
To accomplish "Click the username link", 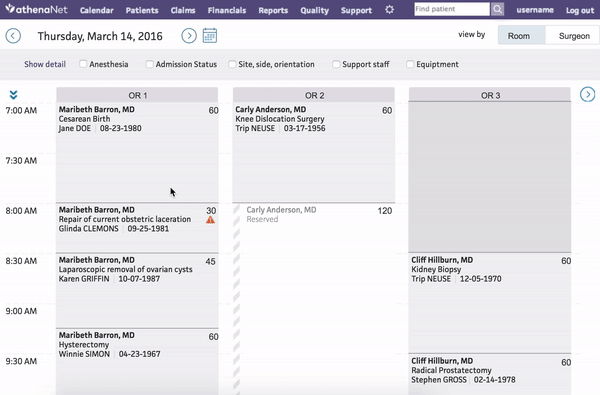I will (535, 10).
